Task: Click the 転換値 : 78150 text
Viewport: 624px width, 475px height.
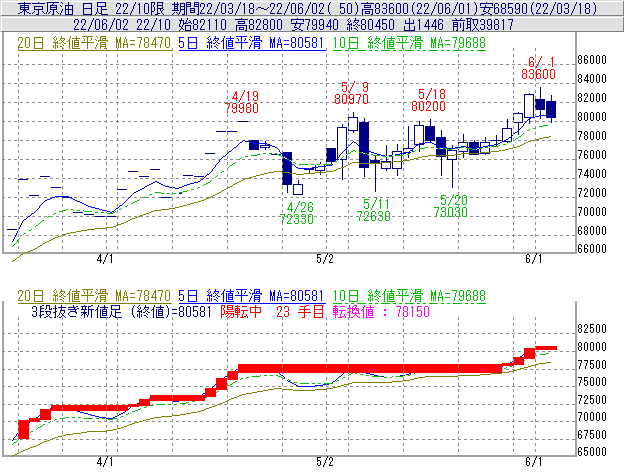Action: (381, 311)
